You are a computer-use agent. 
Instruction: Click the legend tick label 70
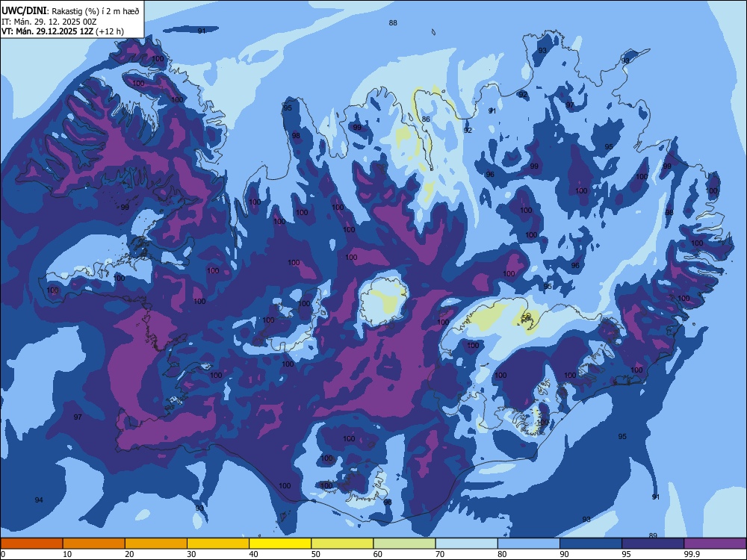[440, 554]
